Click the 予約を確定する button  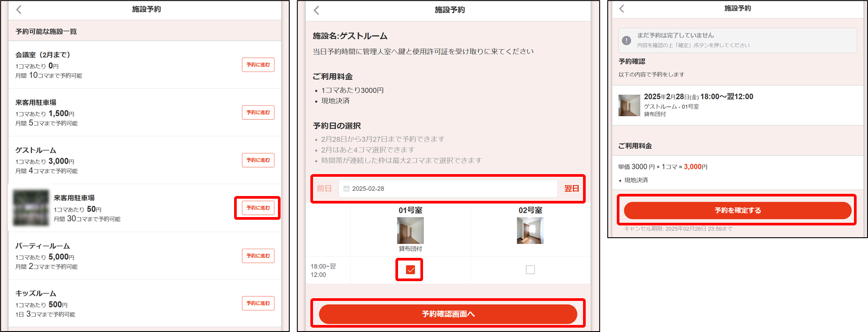coord(738,211)
